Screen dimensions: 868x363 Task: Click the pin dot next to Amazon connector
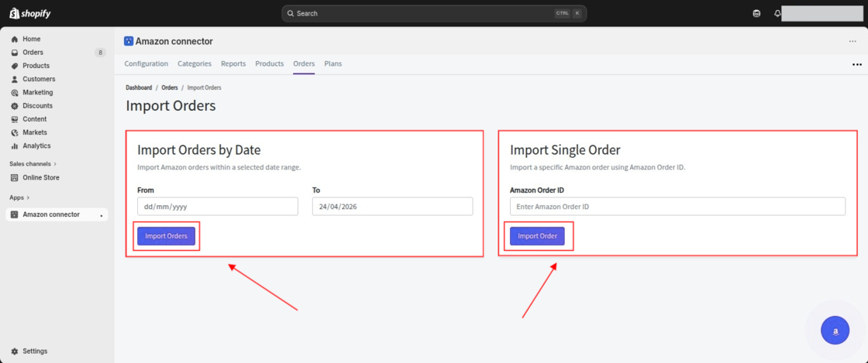tap(102, 215)
